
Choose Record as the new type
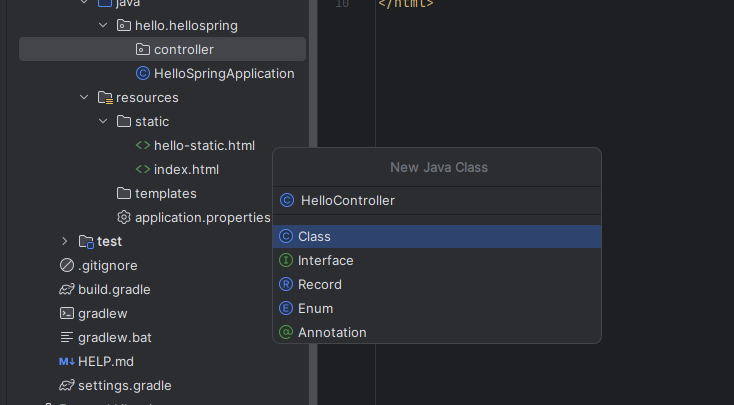point(319,284)
